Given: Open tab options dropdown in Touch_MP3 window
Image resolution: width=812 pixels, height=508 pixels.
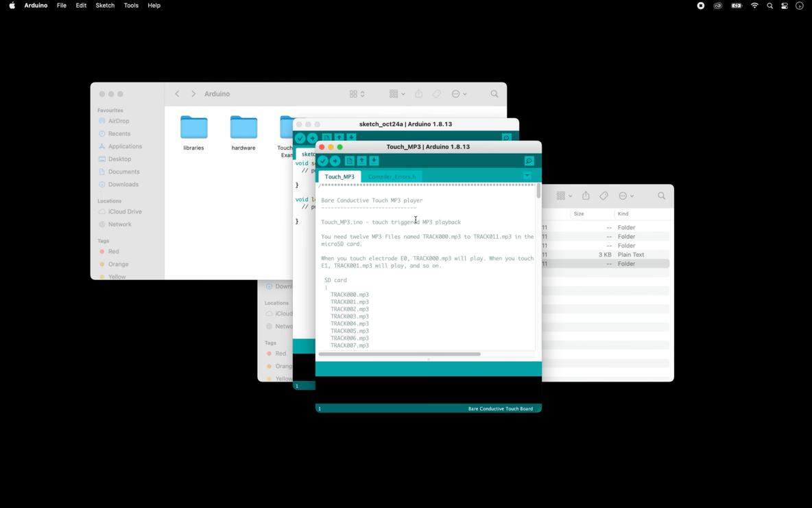Looking at the screenshot, I should click(x=527, y=176).
